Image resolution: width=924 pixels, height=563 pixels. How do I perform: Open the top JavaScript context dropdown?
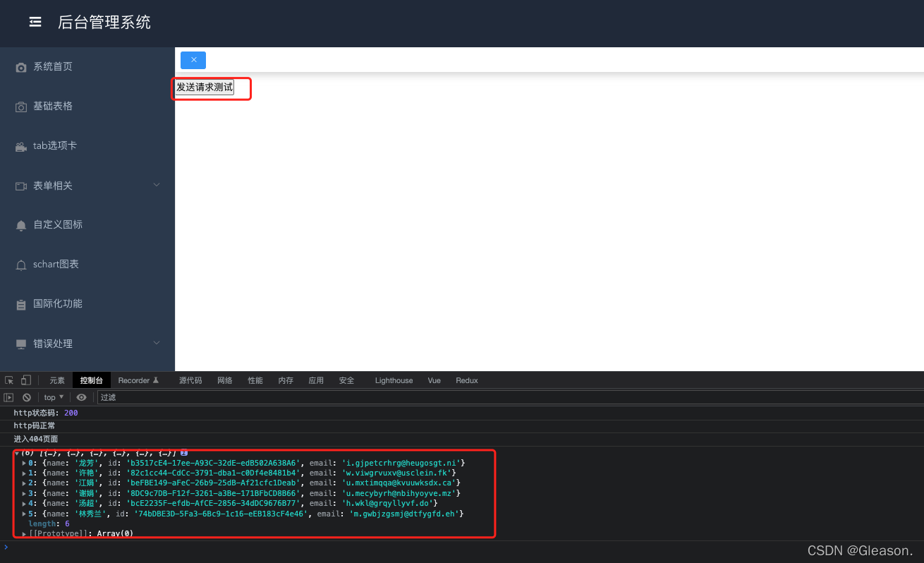coord(54,397)
